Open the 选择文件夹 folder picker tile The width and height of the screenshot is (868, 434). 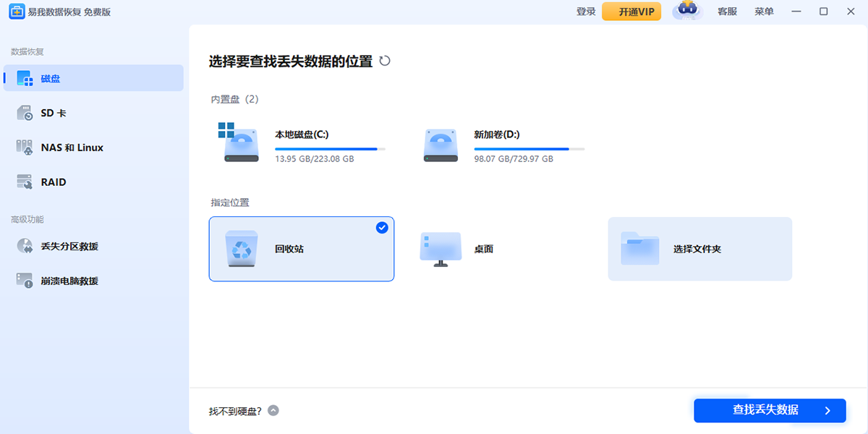(699, 249)
